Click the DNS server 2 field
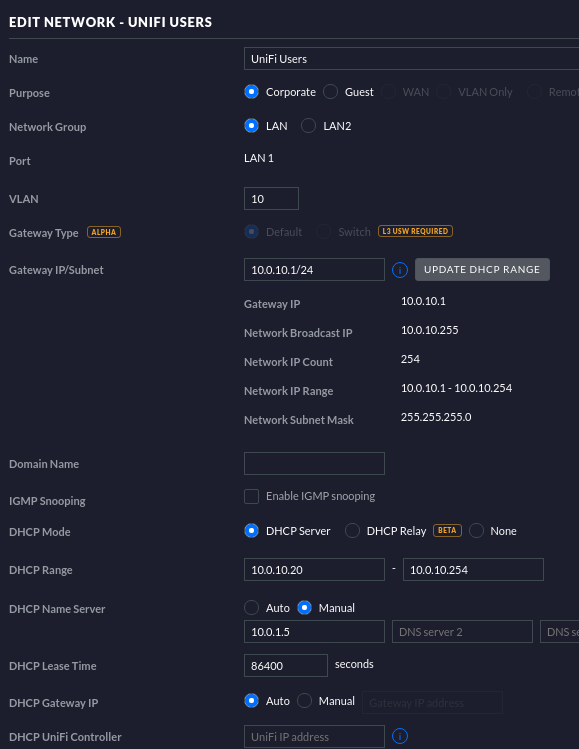This screenshot has height=749, width=579. (x=462, y=631)
